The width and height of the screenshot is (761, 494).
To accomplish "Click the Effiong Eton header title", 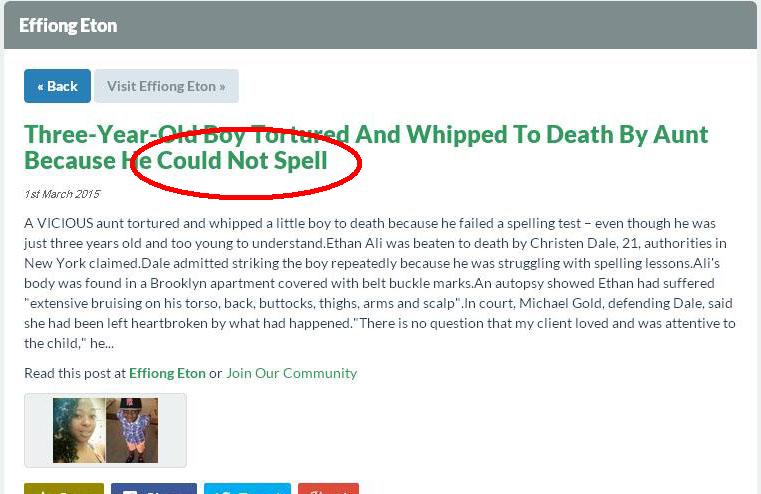I will point(68,26).
